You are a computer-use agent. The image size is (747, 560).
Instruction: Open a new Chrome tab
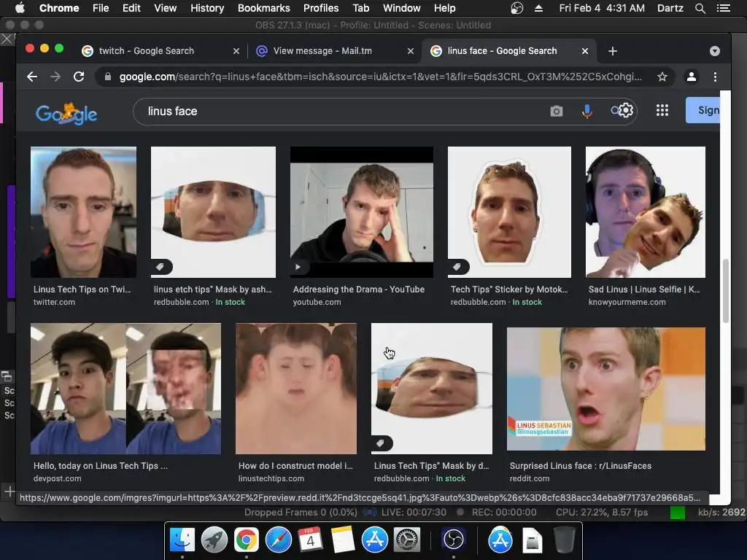613,51
